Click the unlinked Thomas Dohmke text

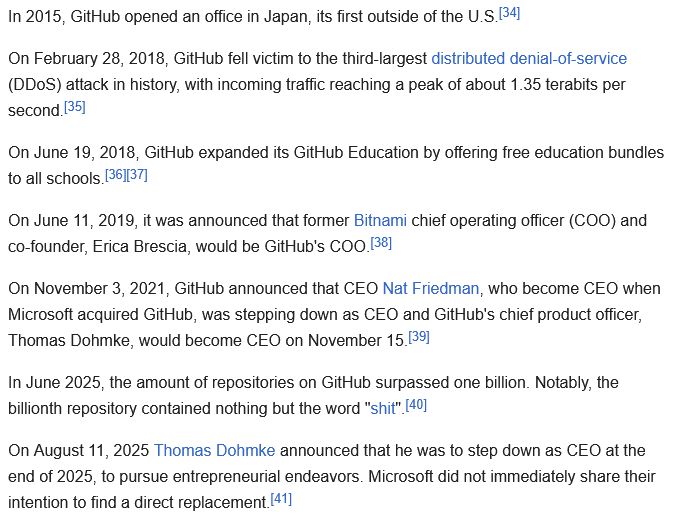[69, 340]
